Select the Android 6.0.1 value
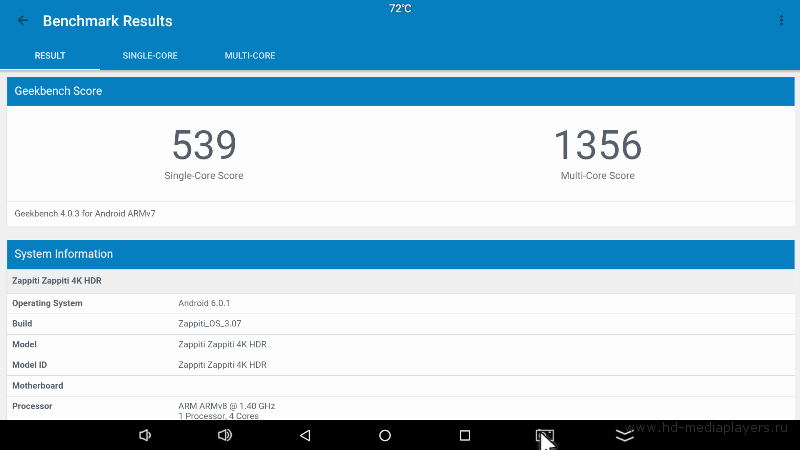 [204, 303]
